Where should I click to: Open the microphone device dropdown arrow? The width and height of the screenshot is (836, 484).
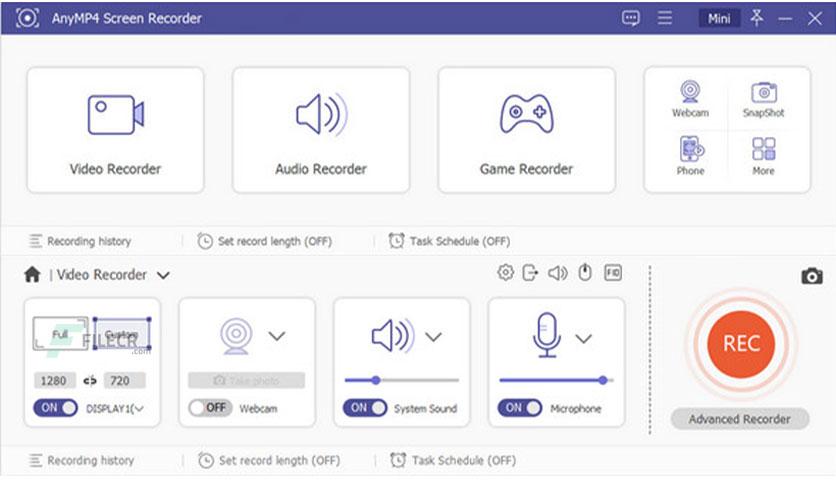click(x=584, y=338)
